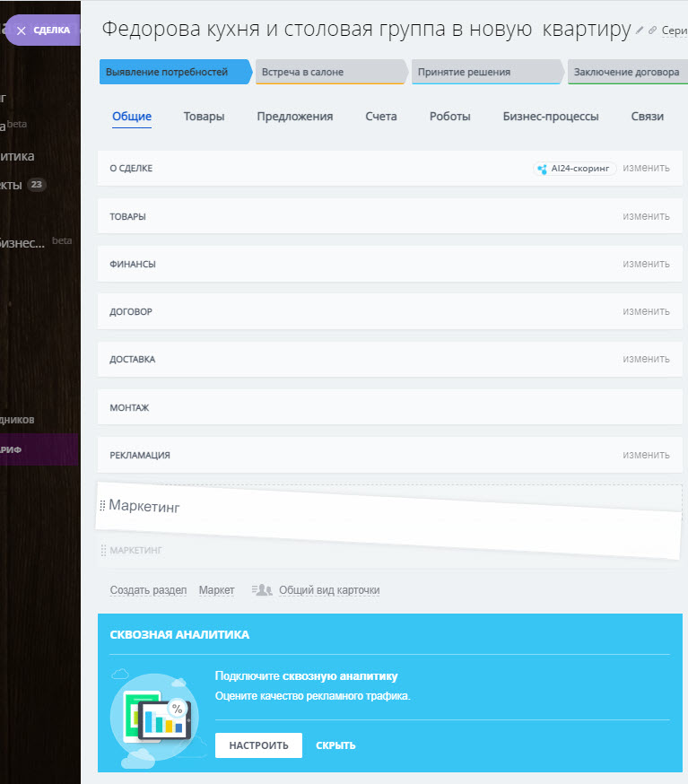Screen dimensions: 688x784
Task: Open the Предложения tab
Action: (x=295, y=117)
